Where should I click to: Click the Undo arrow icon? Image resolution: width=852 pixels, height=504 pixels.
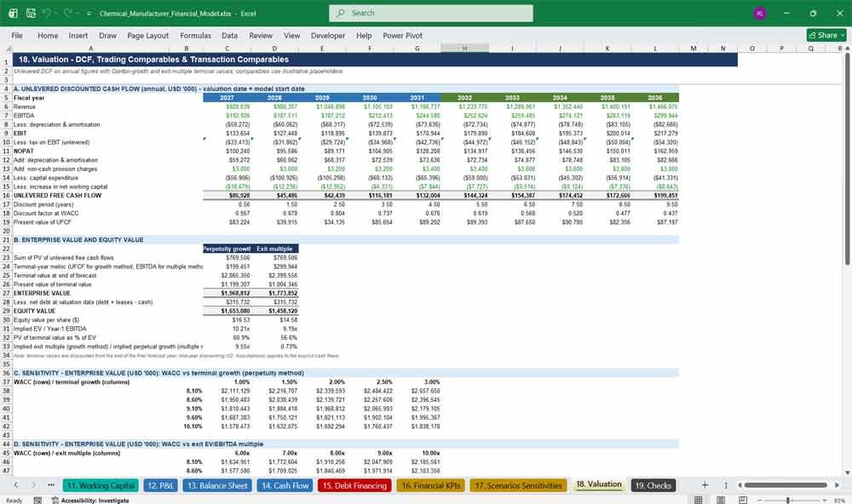point(47,13)
